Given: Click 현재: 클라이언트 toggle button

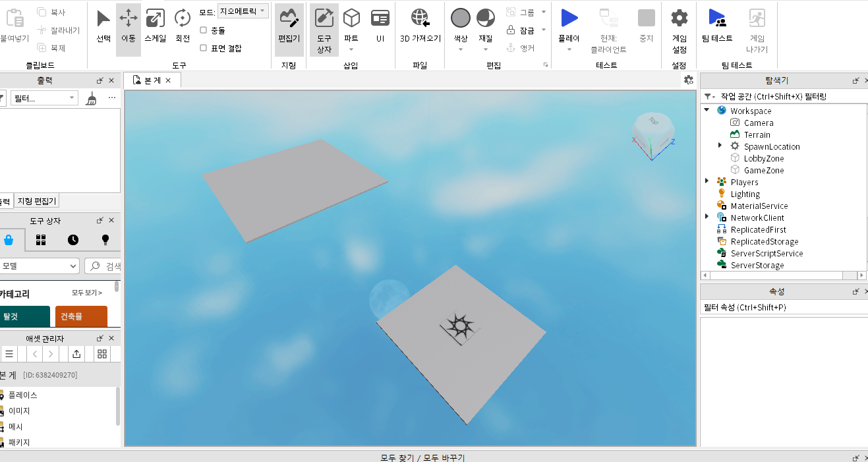Looking at the screenshot, I should (x=608, y=30).
